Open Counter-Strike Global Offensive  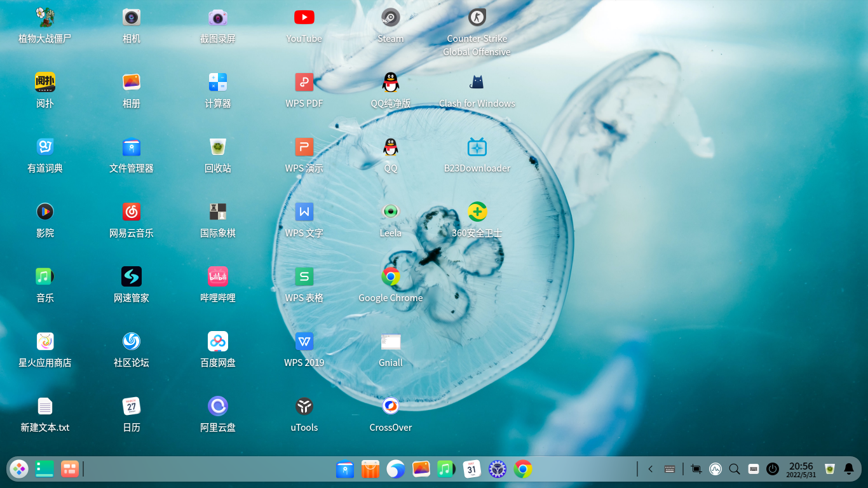477,17
